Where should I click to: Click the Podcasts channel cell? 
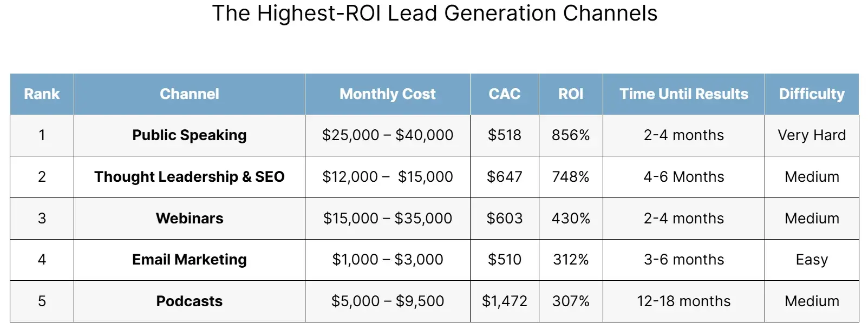189,301
